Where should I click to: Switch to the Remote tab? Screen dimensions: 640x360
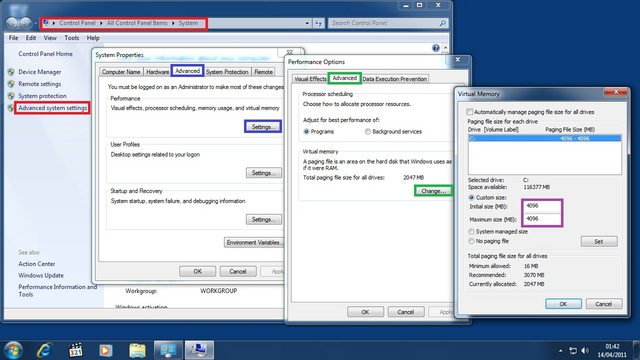[263, 72]
